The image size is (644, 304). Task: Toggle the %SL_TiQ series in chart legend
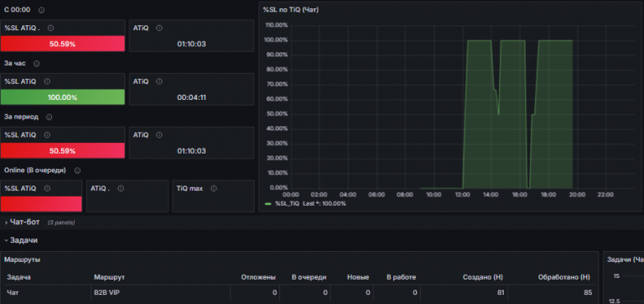pyautogui.click(x=287, y=203)
